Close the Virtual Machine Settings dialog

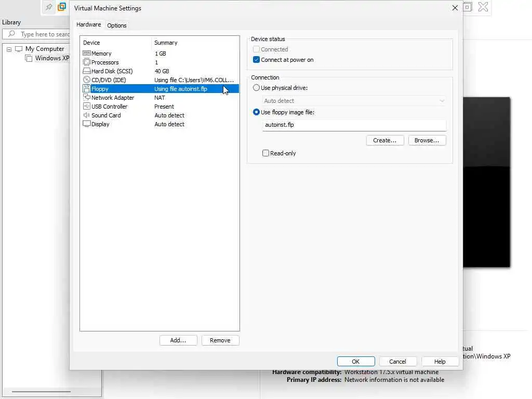pyautogui.click(x=455, y=8)
